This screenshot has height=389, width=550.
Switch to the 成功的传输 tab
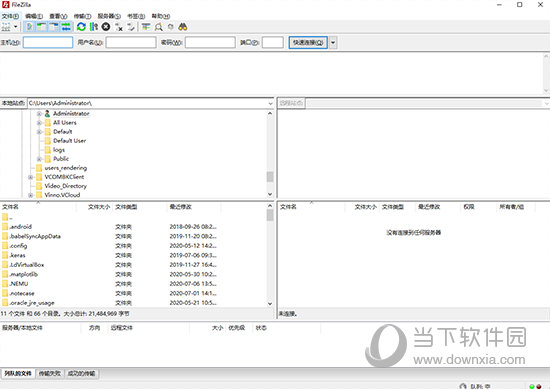point(81,374)
